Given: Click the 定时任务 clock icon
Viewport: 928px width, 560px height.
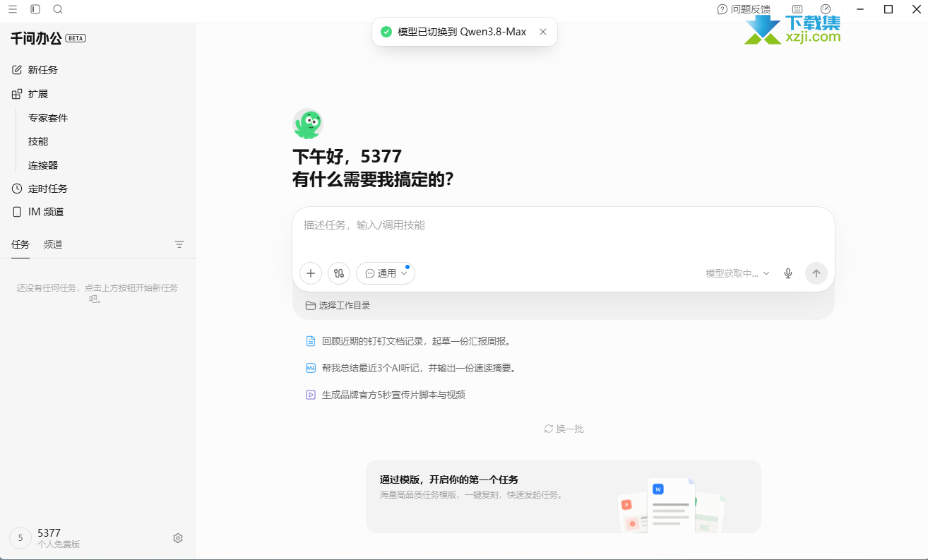Looking at the screenshot, I should point(17,189).
